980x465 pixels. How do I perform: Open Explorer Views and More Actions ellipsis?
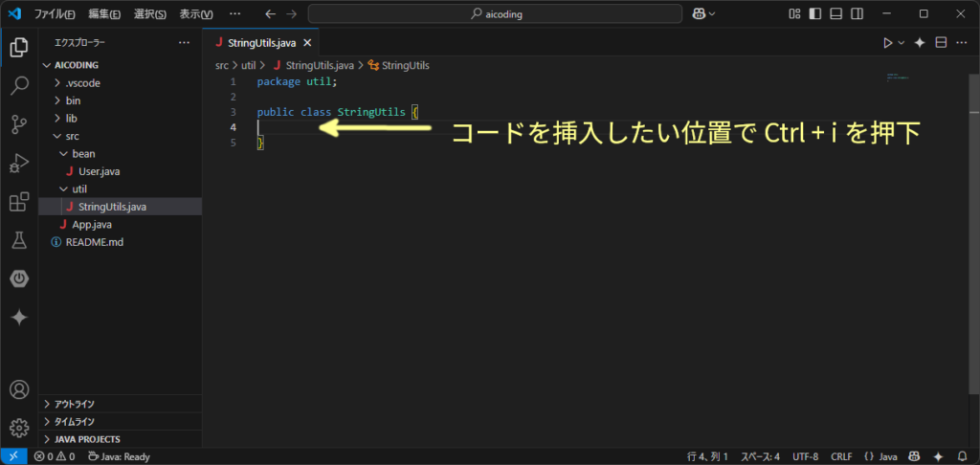(x=184, y=42)
